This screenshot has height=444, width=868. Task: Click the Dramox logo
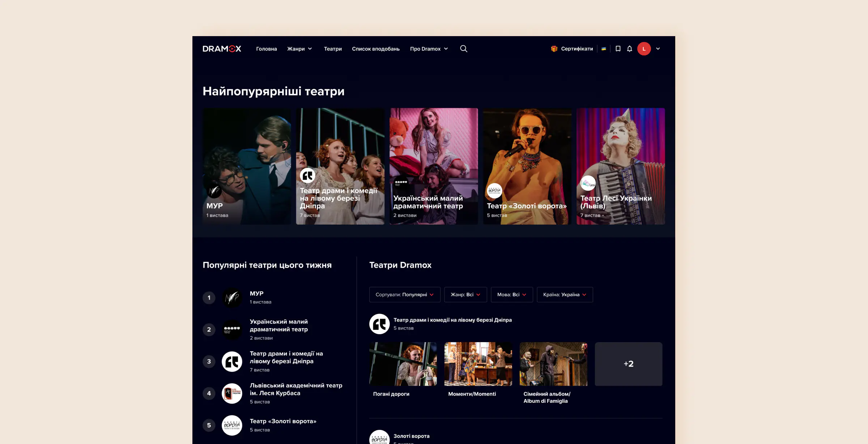222,49
